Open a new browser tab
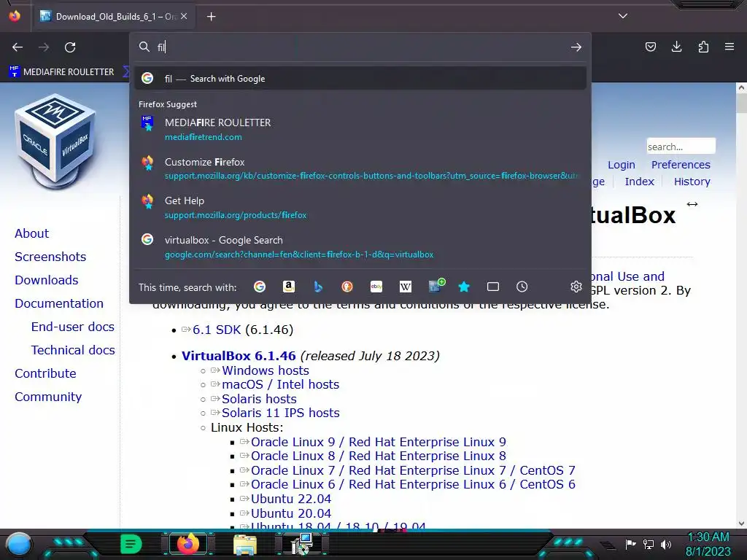 [211, 17]
